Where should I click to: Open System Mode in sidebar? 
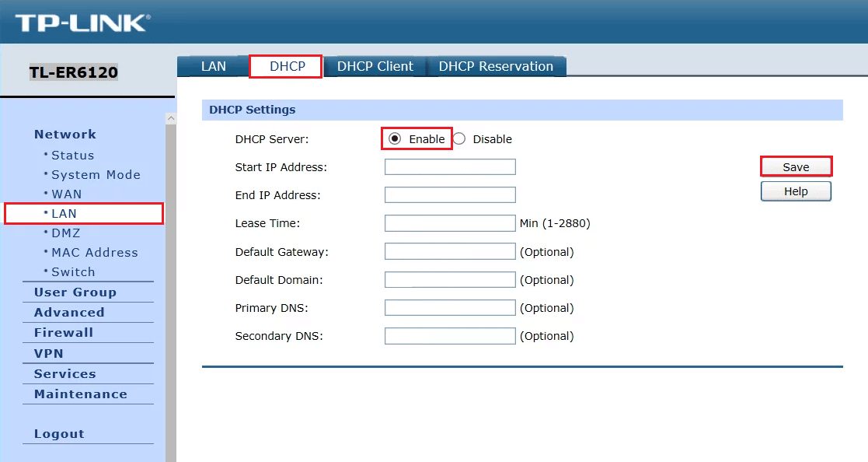(96, 174)
